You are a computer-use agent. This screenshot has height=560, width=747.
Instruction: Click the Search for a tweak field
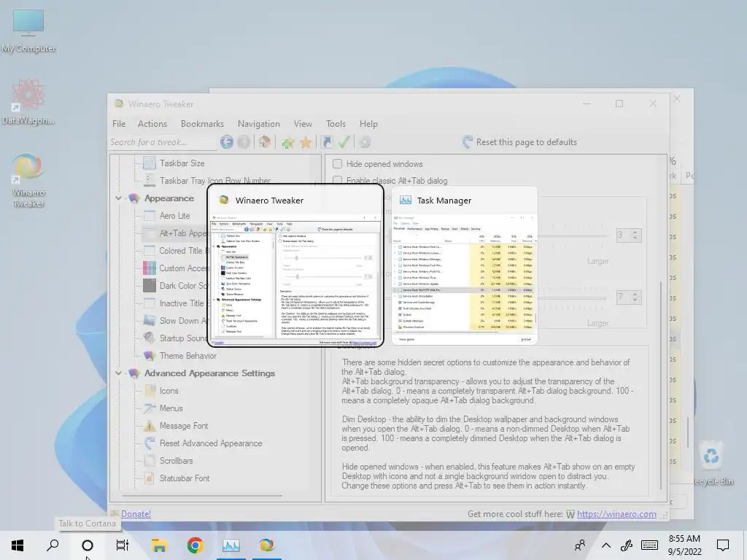click(x=162, y=142)
